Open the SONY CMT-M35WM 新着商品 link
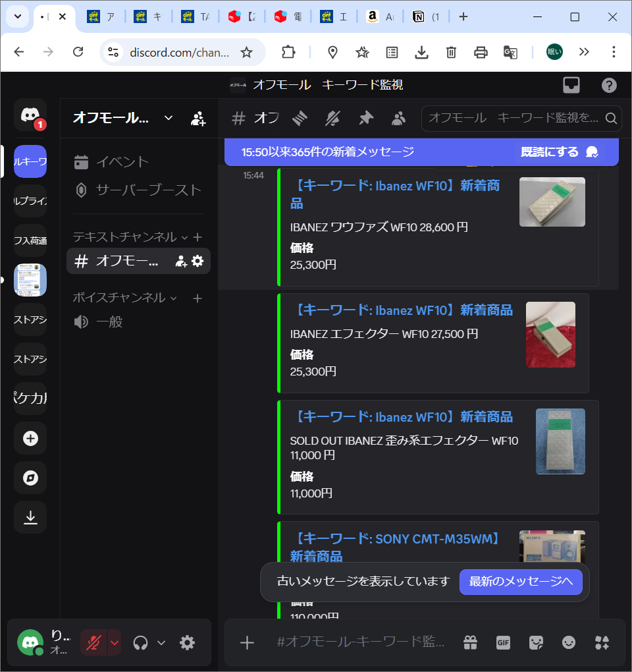This screenshot has height=672, width=632. (x=396, y=547)
